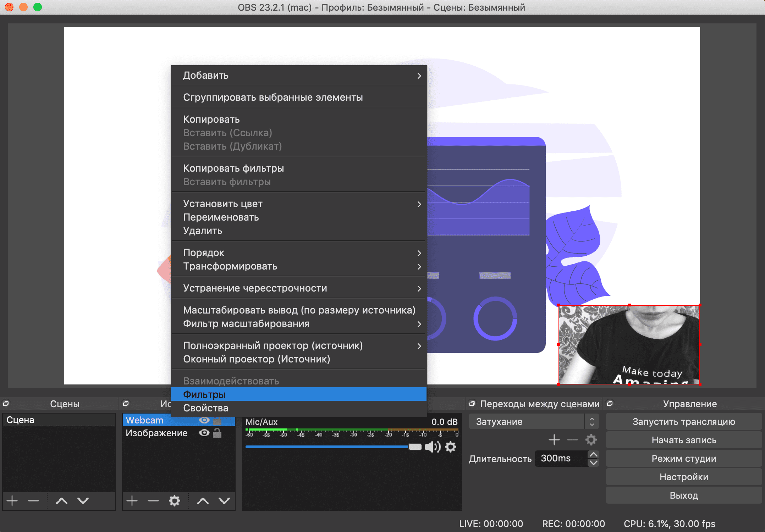The width and height of the screenshot is (765, 532).
Task: Expand Порядок submenu
Action: pos(299,253)
